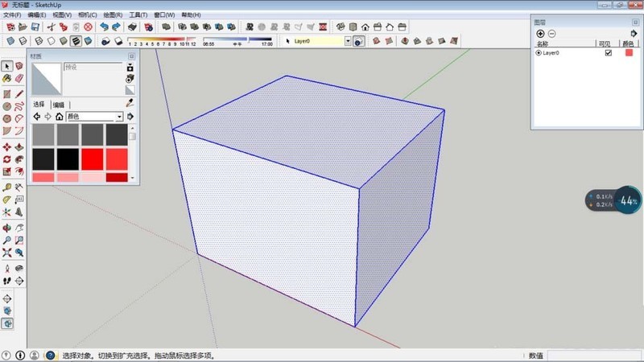Pick the bright red material swatch
This screenshot has width=644, height=362.
tap(93, 158)
